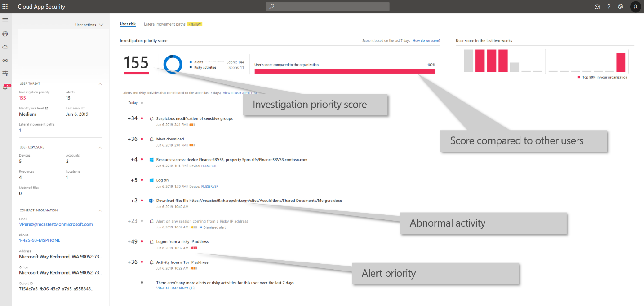The image size is (644, 306).
Task: Open the Download file Mergers.docx activity
Action: pyautogui.click(x=249, y=201)
